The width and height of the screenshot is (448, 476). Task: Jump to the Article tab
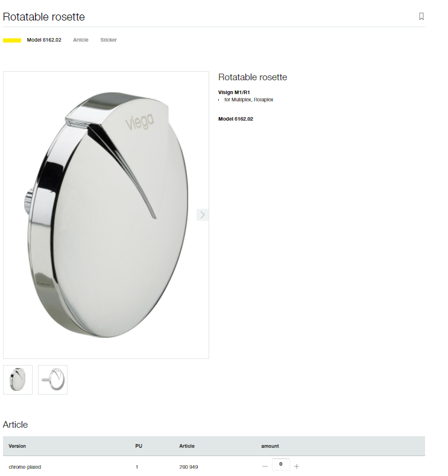[81, 40]
